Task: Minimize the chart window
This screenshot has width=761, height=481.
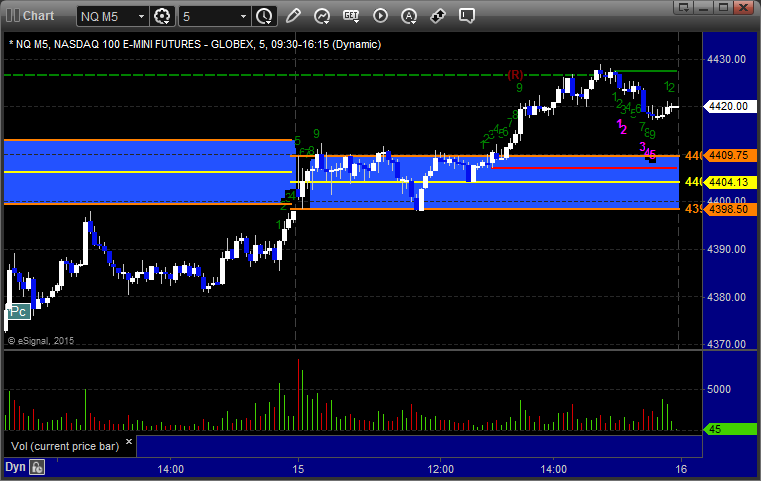Action: (x=704, y=7)
